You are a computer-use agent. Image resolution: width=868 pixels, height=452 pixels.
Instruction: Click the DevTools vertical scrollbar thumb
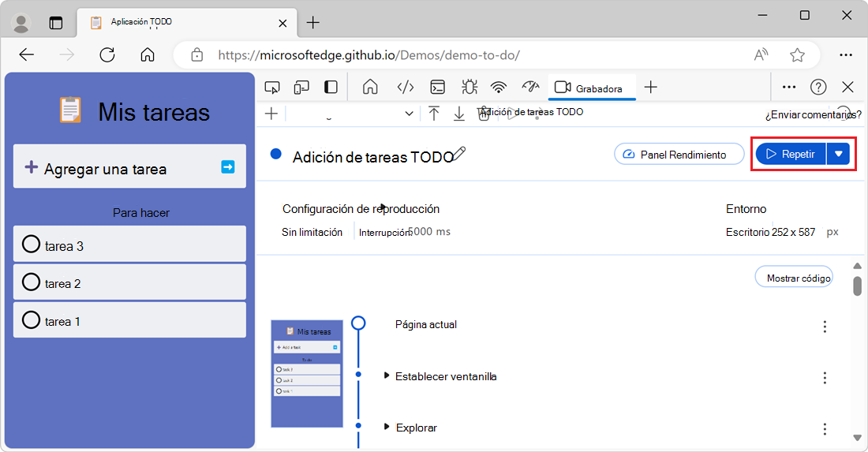pyautogui.click(x=857, y=286)
